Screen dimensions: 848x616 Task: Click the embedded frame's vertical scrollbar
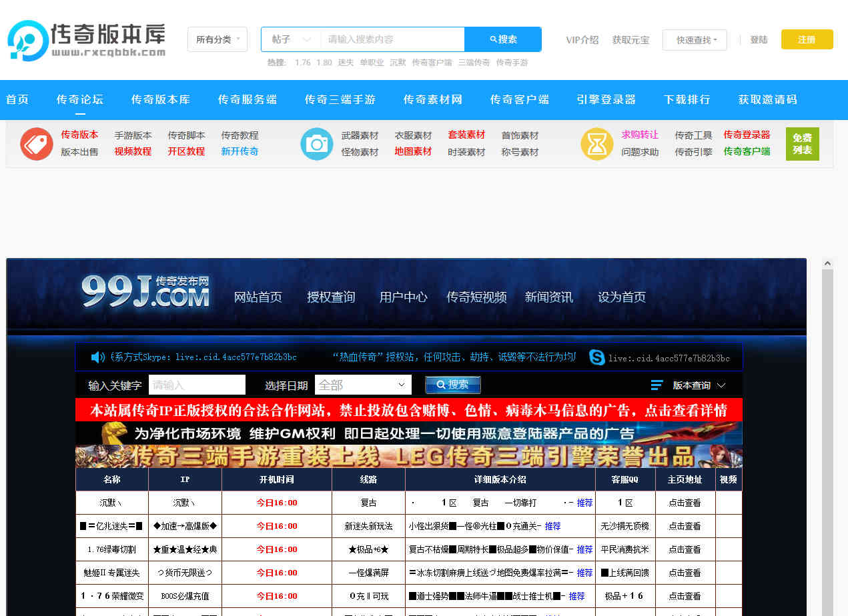tap(827, 433)
